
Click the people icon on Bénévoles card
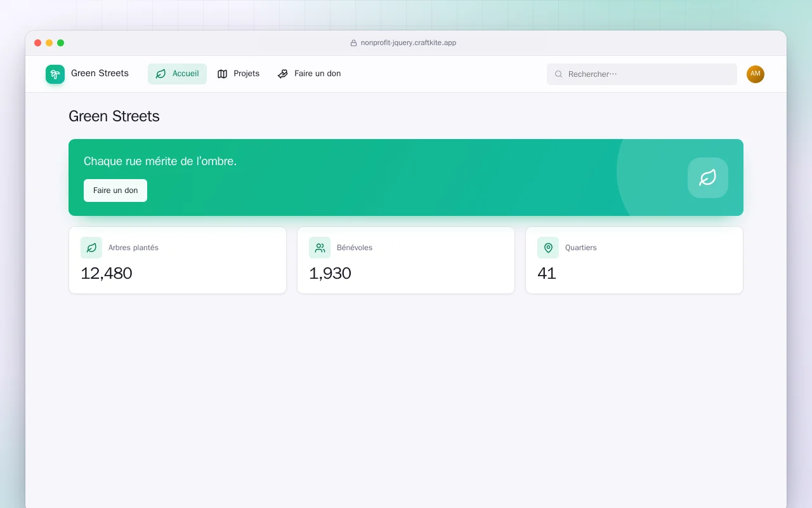tap(320, 248)
